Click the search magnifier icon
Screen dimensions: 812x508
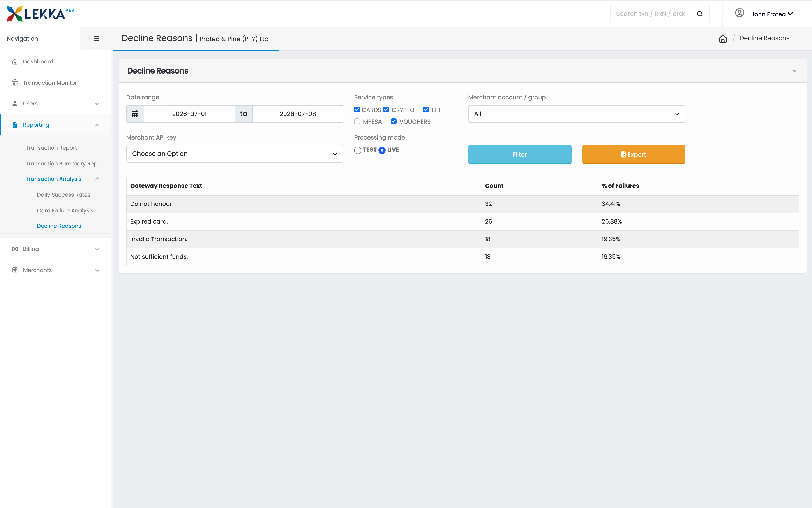(x=700, y=14)
